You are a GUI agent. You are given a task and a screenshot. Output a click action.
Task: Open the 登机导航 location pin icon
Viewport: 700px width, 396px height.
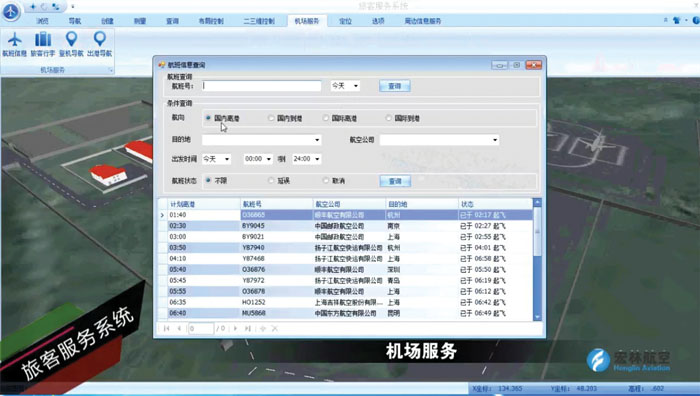click(71, 44)
